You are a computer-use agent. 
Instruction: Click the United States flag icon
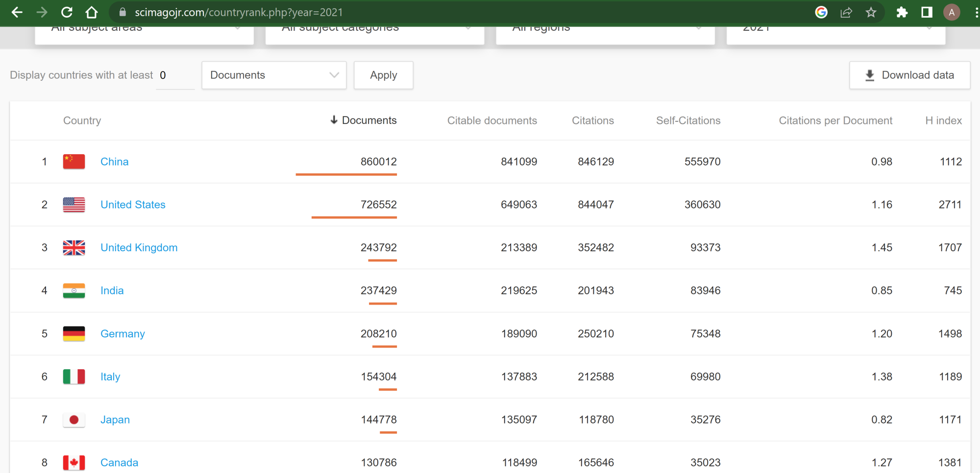[x=74, y=205]
